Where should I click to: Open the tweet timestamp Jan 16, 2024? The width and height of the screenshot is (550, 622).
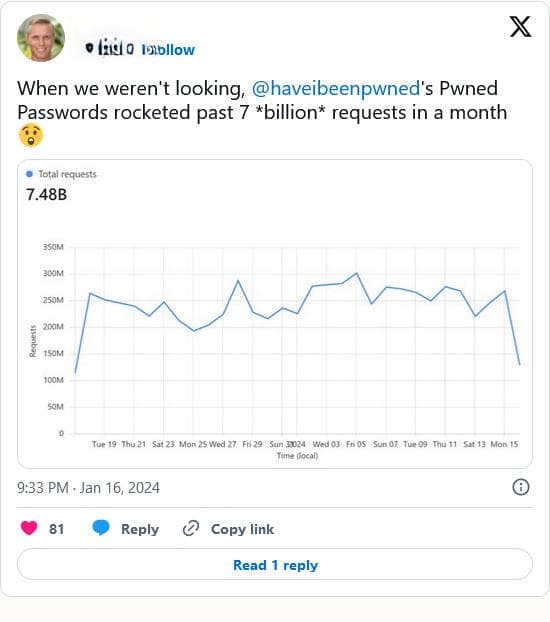[88, 488]
